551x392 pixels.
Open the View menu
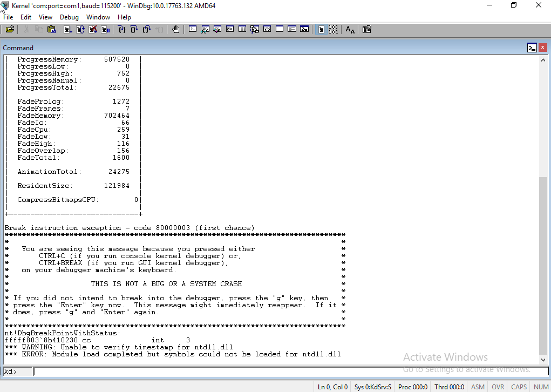45,17
